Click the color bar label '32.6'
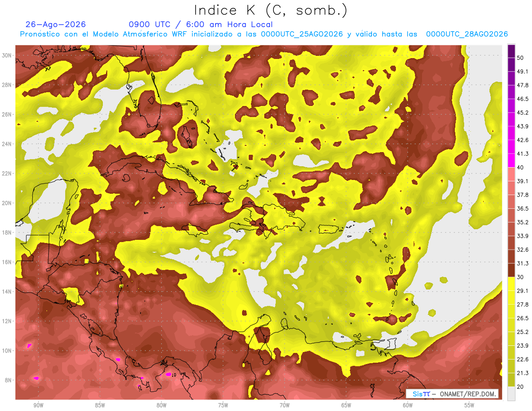Viewport: 532px width, 411px height. pyautogui.click(x=523, y=250)
